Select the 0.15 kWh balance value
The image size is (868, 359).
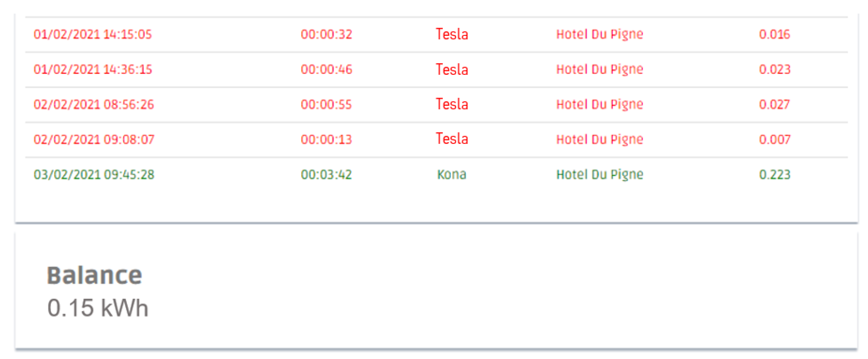click(98, 308)
